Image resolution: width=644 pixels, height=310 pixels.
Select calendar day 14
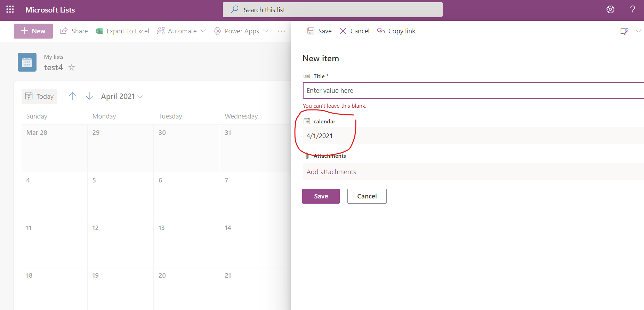click(x=253, y=244)
